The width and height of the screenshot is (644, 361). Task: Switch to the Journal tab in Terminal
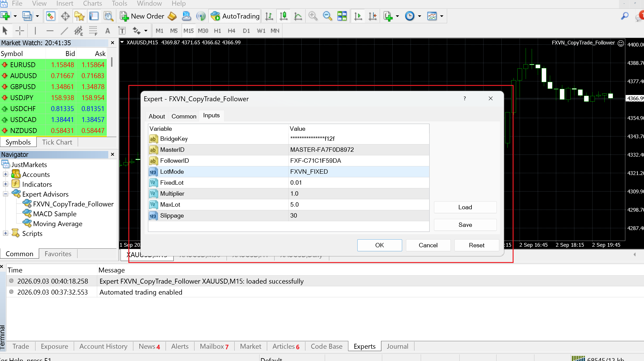coord(398,346)
